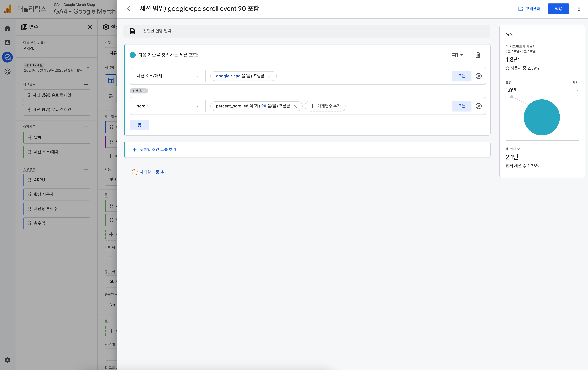This screenshot has height=370, width=588.
Task: Click the teal summary pie chart
Action: click(x=542, y=117)
